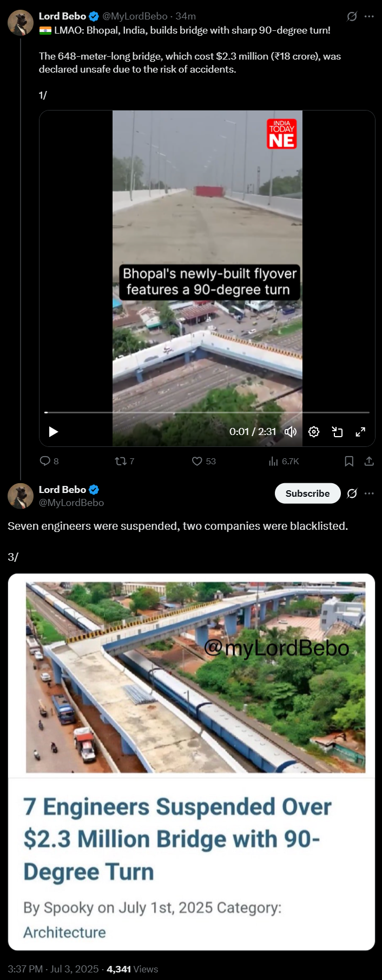Open Grok icon on first post
The image size is (382, 980).
click(352, 16)
